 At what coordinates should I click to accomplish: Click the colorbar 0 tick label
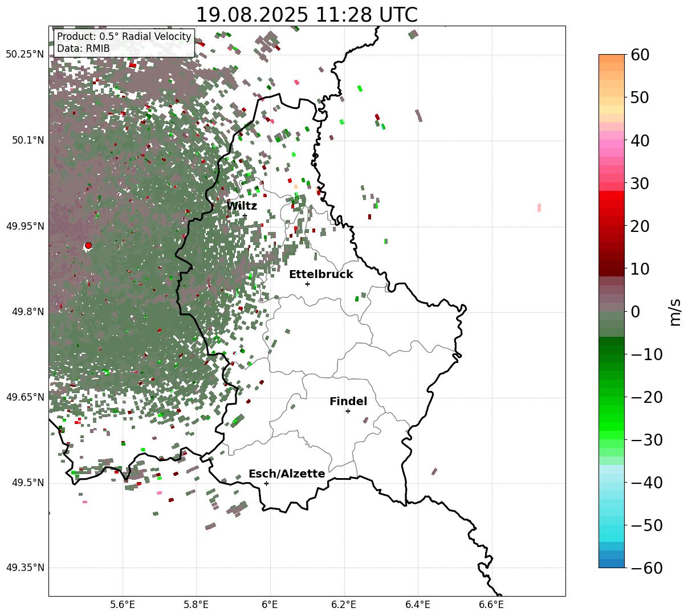point(635,311)
